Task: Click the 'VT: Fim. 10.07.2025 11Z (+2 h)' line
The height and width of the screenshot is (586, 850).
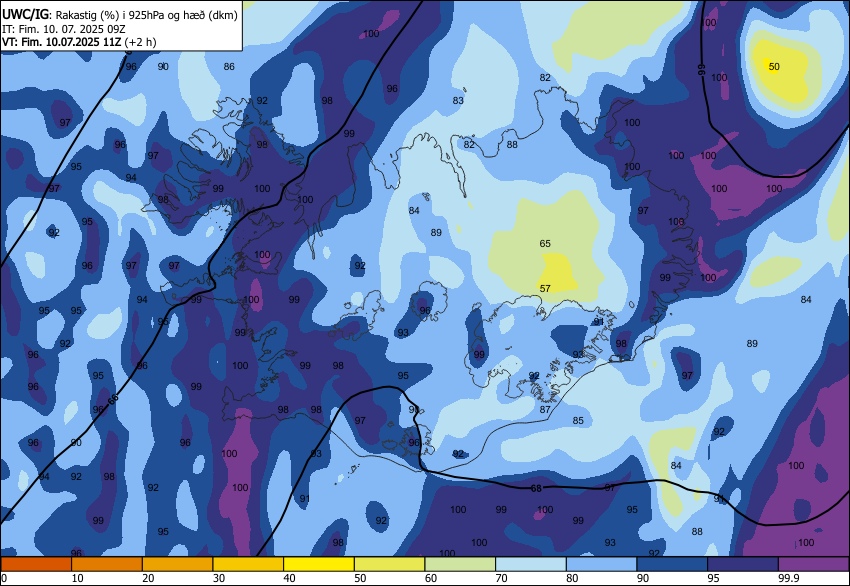Action: click(79, 42)
